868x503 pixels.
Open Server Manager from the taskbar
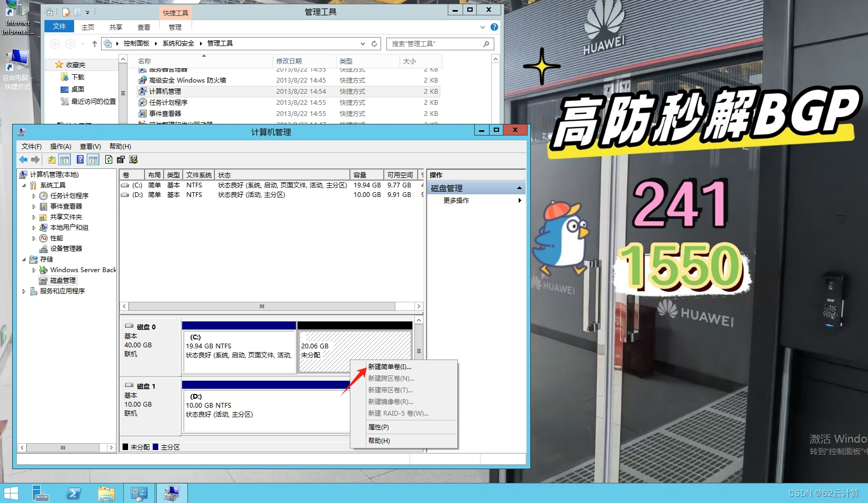[41, 493]
